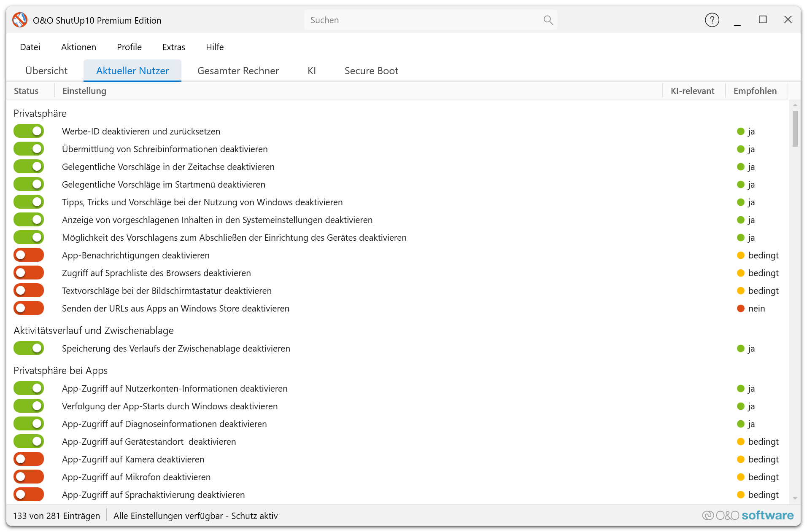
Task: Enable App-Zugriff auf Kamera deaktivieren switch
Action: [x=29, y=459]
